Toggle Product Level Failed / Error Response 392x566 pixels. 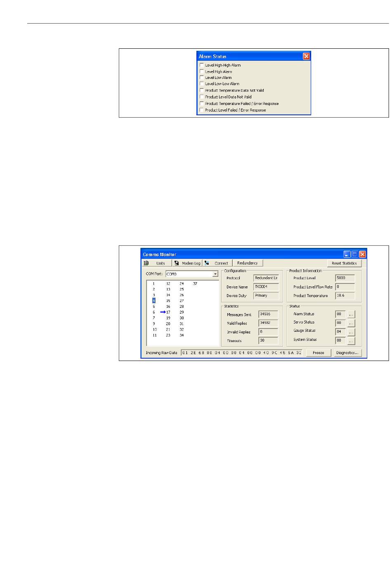pyautogui.click(x=201, y=110)
